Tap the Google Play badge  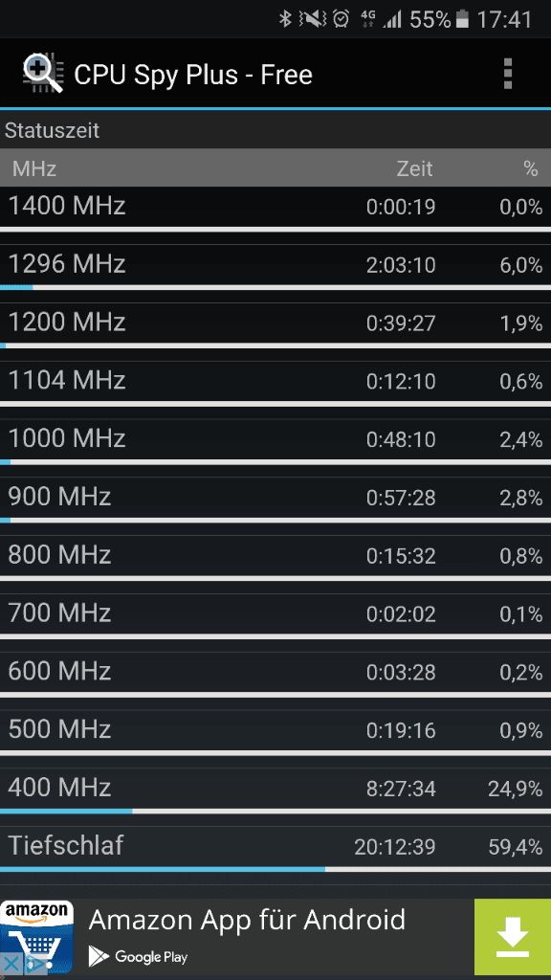pos(138,956)
